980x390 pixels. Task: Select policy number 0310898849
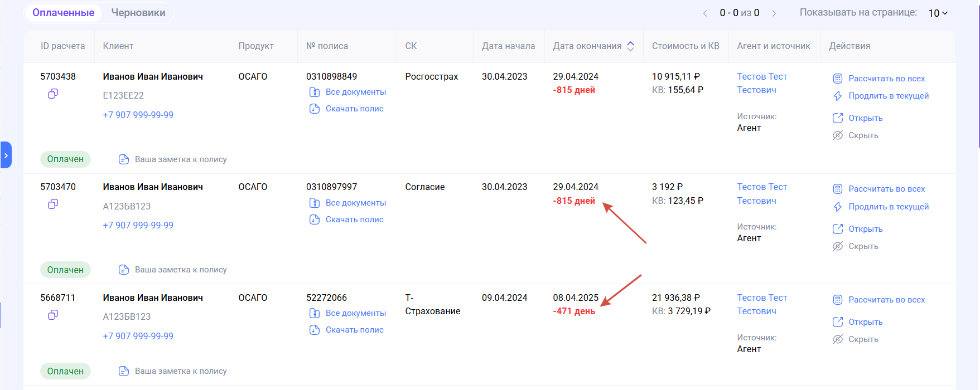(x=331, y=76)
